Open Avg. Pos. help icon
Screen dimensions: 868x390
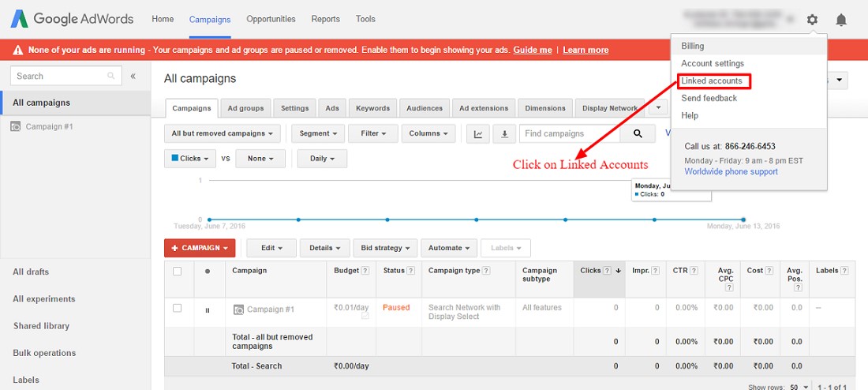(x=799, y=288)
